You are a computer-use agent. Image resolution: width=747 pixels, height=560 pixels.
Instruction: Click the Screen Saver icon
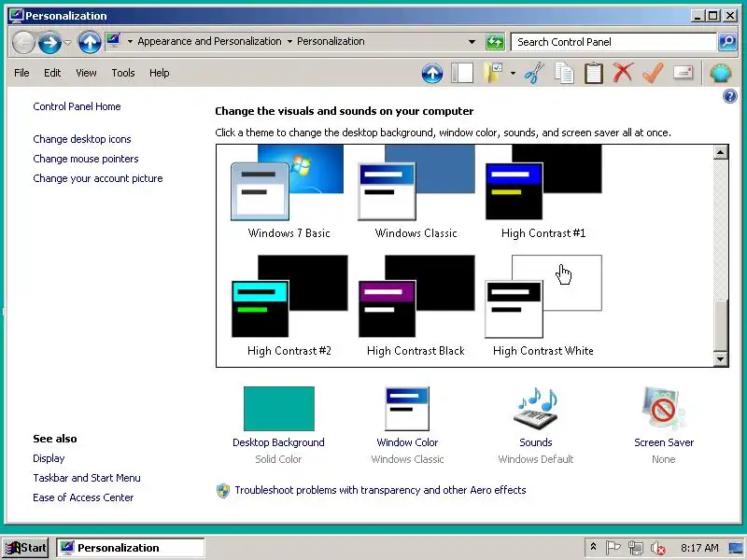[x=664, y=409]
